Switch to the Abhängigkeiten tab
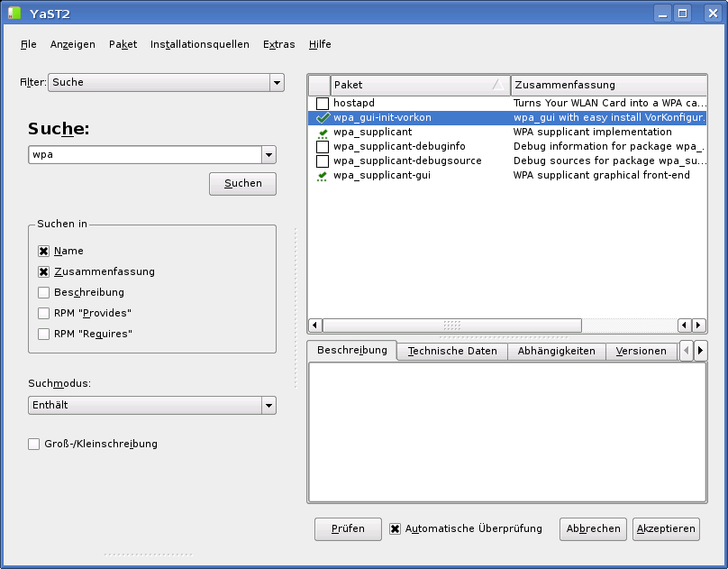The image size is (728, 569). pyautogui.click(x=556, y=351)
